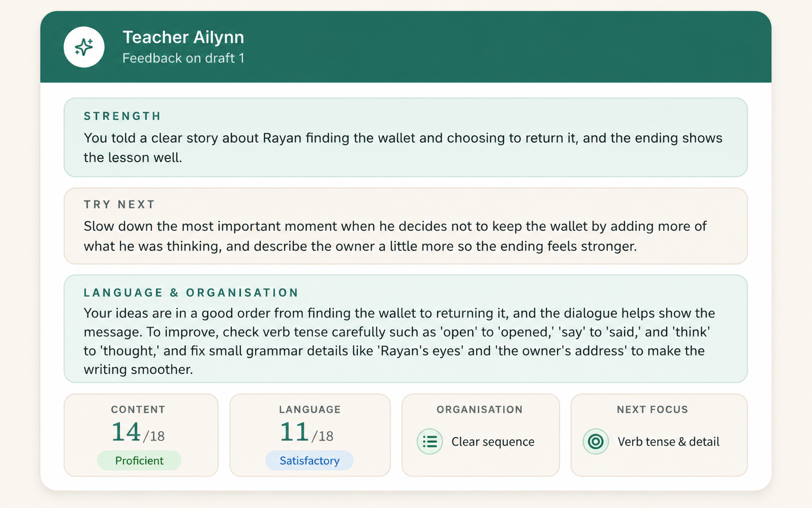
Task: Select the LANGUAGE card heading
Action: tap(310, 410)
